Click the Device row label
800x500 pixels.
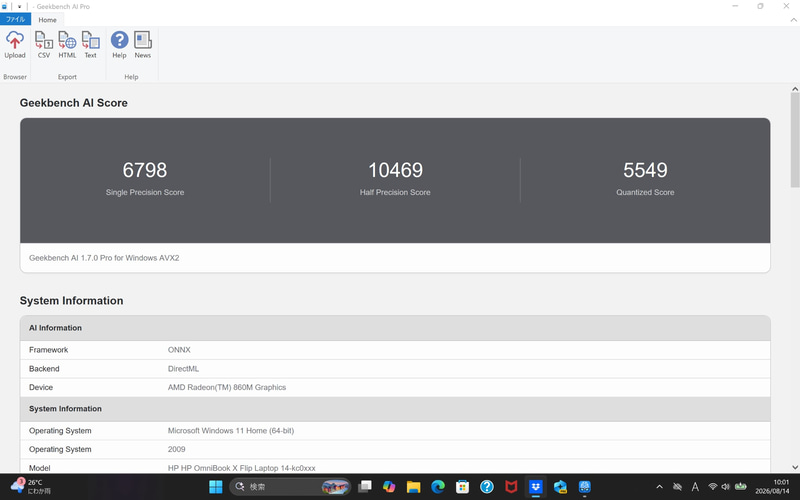tap(41, 387)
